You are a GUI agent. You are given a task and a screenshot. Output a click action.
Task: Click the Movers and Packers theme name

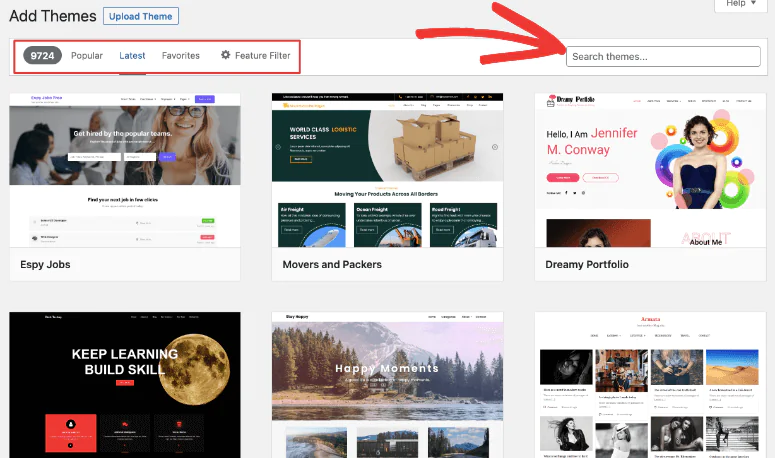pos(332,264)
